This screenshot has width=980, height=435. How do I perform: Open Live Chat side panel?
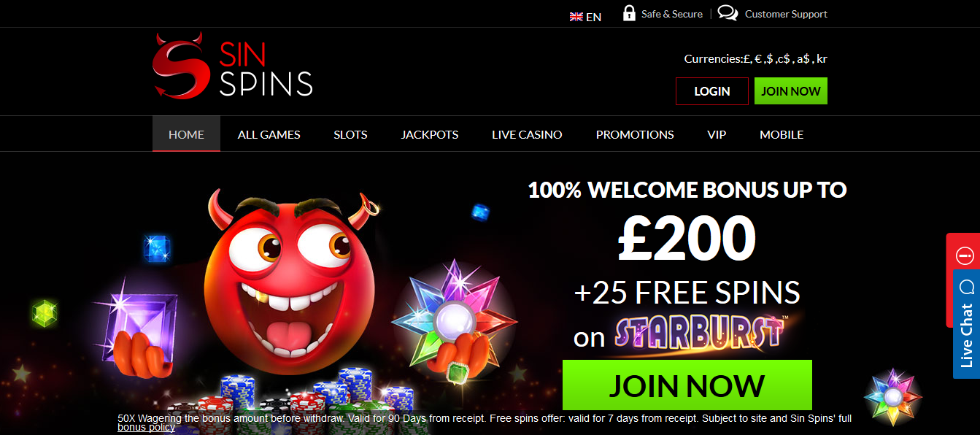click(x=966, y=324)
